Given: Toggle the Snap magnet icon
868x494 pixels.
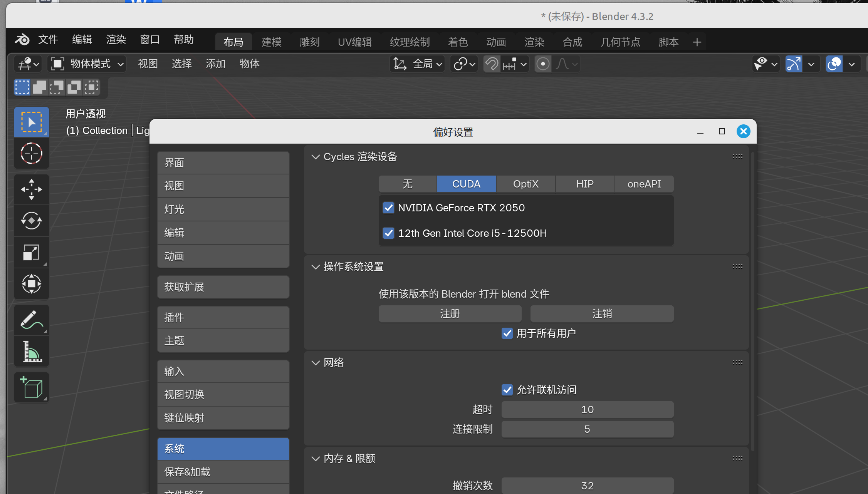Looking at the screenshot, I should [x=492, y=64].
